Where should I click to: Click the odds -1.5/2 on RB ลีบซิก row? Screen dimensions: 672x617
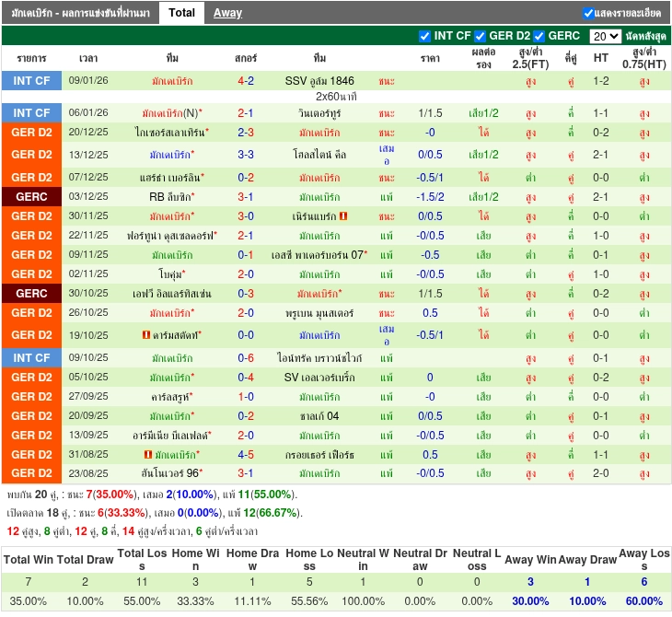coord(430,197)
